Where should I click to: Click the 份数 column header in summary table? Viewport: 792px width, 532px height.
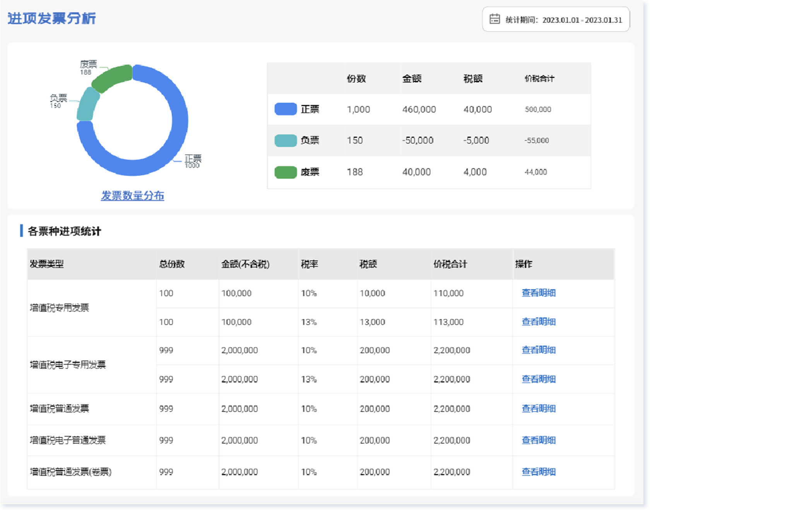tap(356, 78)
